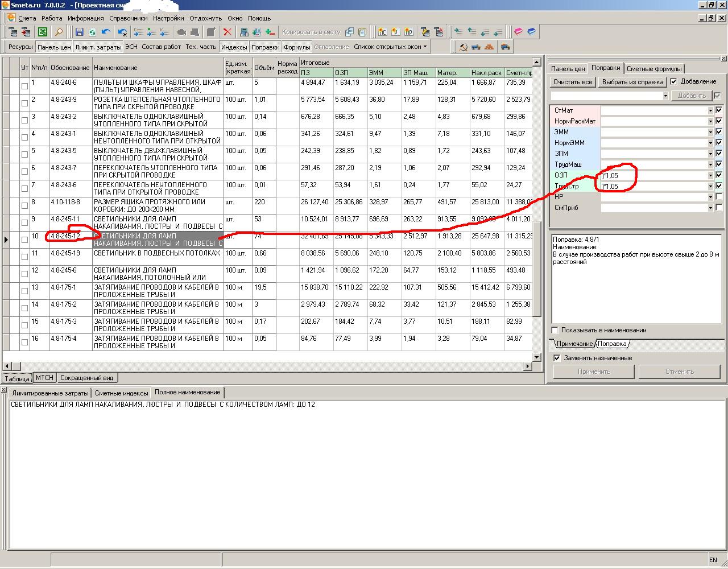Toggle the 'Добавление' checkbox

673,81
